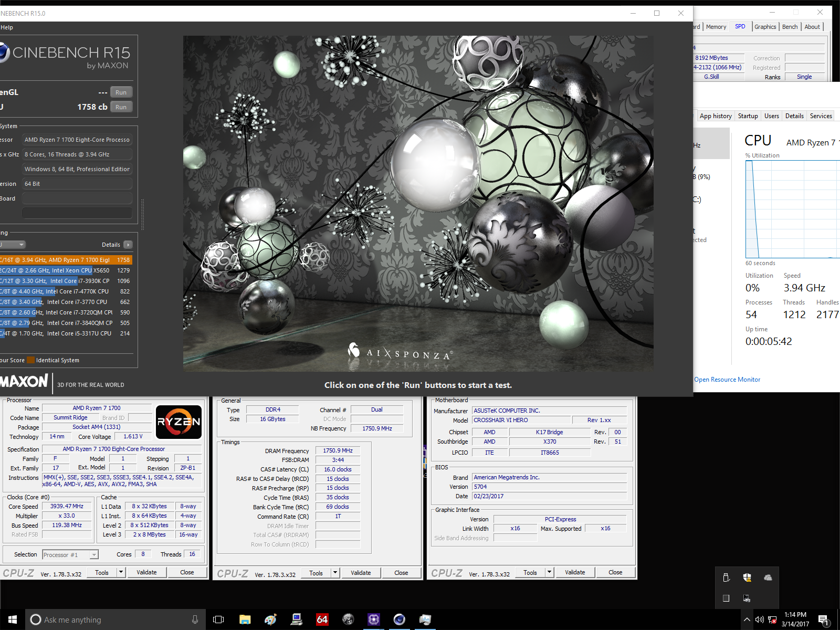Run the OpenGL test in Cinebench

click(x=121, y=92)
